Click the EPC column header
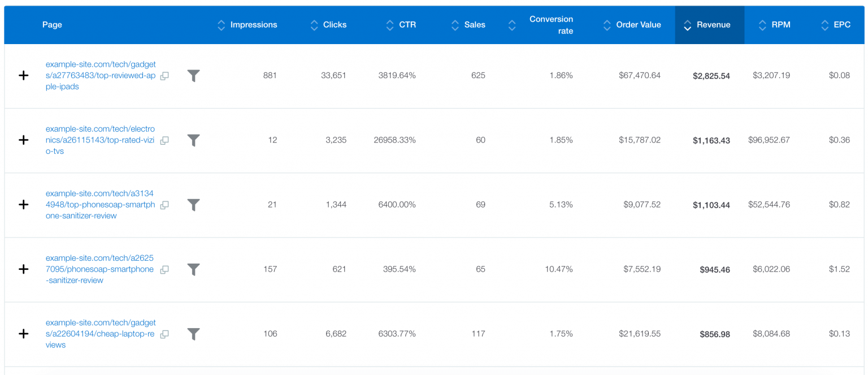The width and height of the screenshot is (868, 375). click(x=841, y=25)
